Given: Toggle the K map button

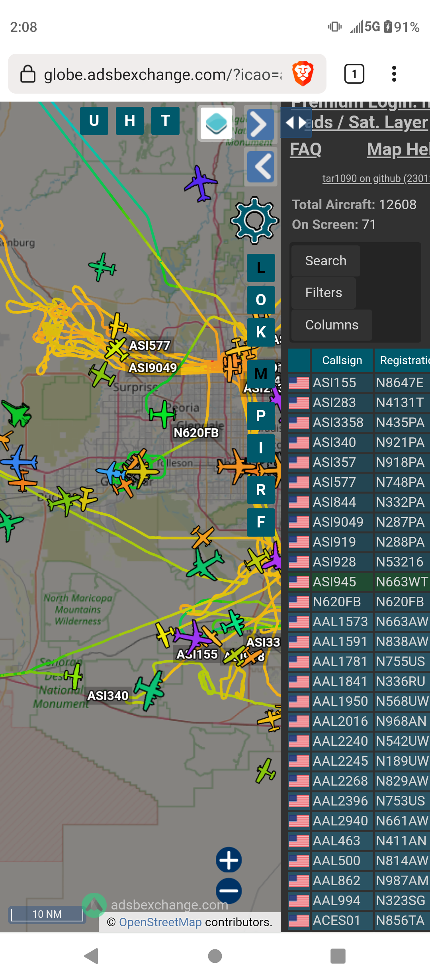Looking at the screenshot, I should [x=261, y=332].
